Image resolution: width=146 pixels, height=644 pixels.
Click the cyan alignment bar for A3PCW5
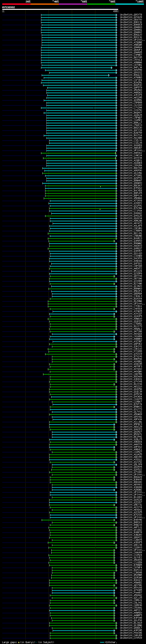pos(83,631)
